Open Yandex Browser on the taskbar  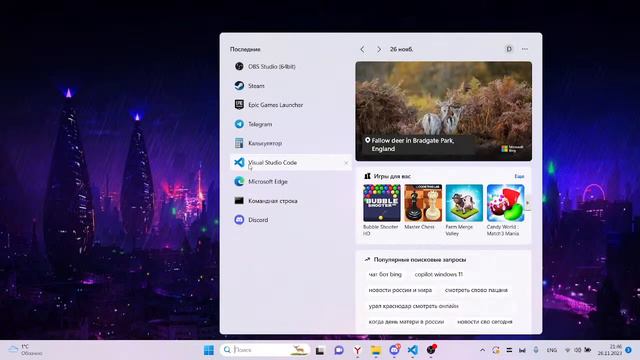(358, 350)
